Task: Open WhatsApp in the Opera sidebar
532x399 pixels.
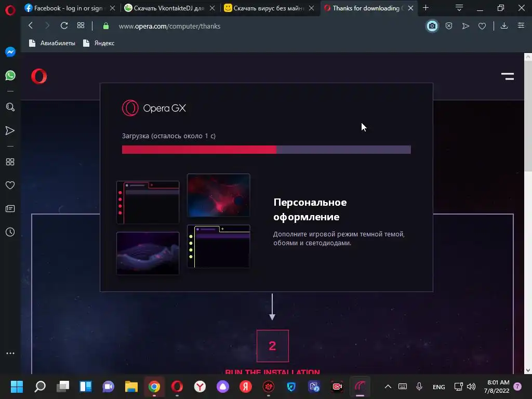Action: click(10, 75)
